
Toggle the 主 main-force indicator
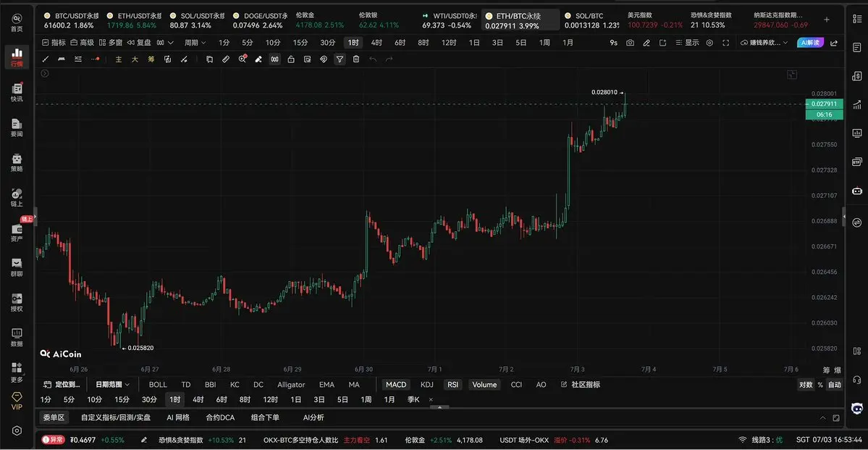pos(119,59)
